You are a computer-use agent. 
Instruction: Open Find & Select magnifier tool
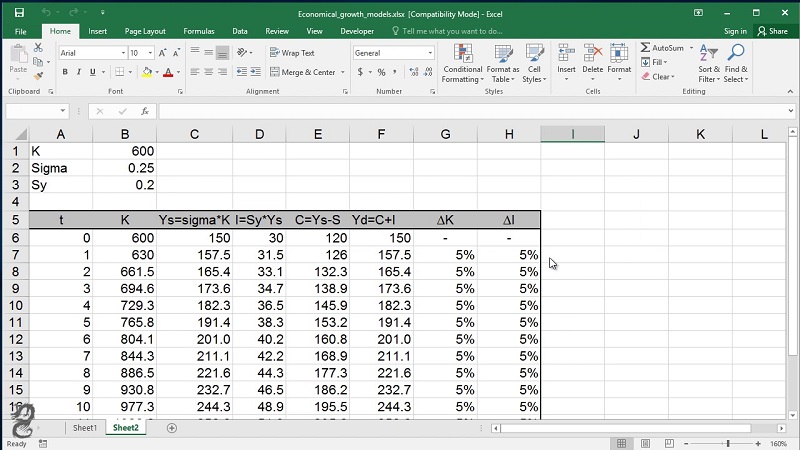[x=735, y=62]
